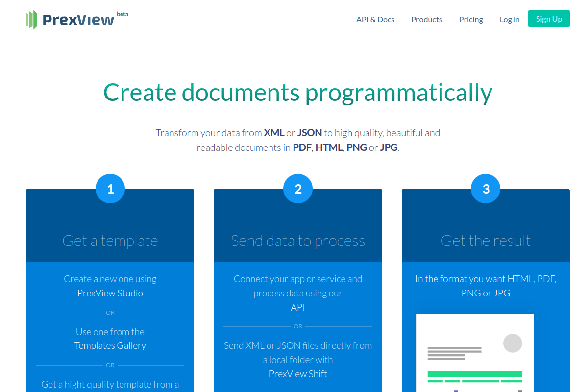Click the green Sign Up button
Image resolution: width=588 pixels, height=392 pixels.
549,19
